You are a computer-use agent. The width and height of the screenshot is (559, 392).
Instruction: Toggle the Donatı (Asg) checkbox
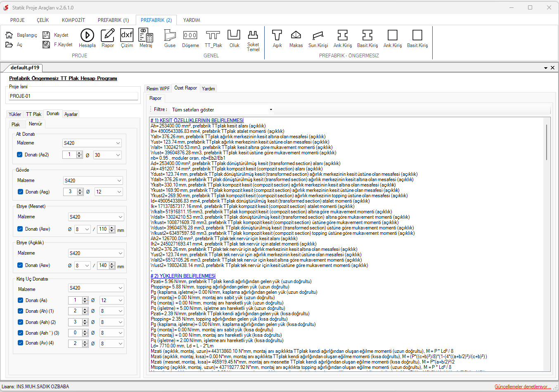click(20, 192)
